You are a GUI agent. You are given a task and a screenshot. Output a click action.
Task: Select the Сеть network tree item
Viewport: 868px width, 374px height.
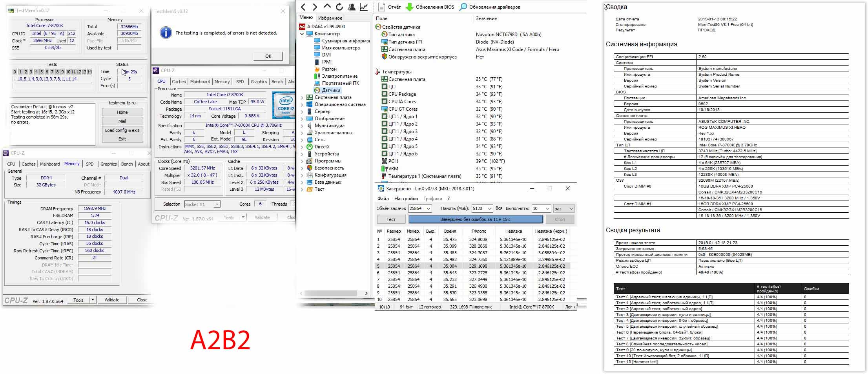pyautogui.click(x=315, y=140)
